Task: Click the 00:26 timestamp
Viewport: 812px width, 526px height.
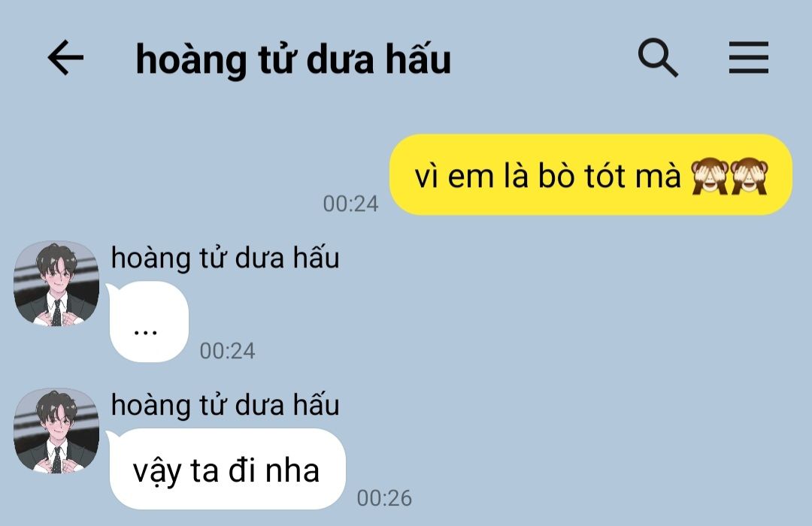Action: 384,498
